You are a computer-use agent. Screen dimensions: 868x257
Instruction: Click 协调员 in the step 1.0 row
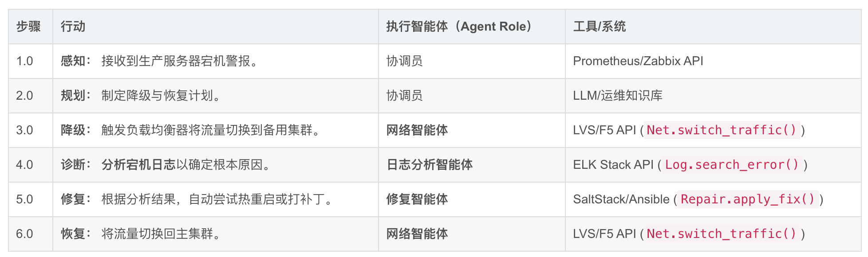tap(404, 61)
